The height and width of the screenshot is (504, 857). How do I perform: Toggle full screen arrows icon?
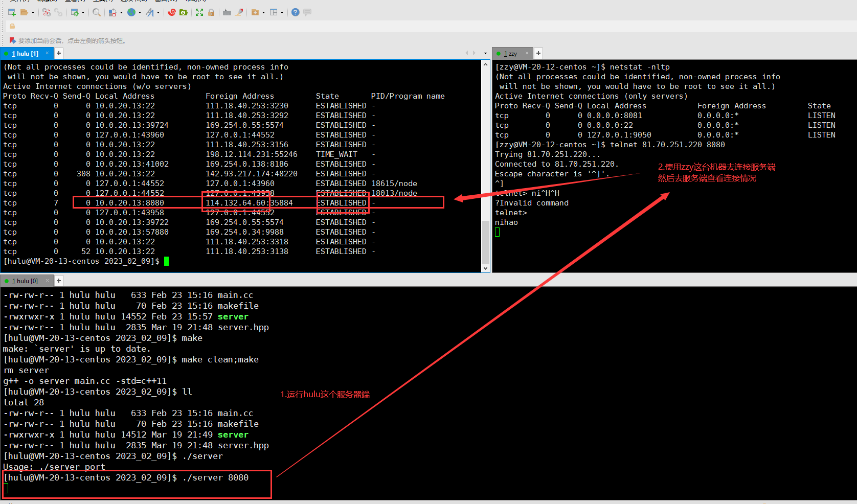click(199, 12)
